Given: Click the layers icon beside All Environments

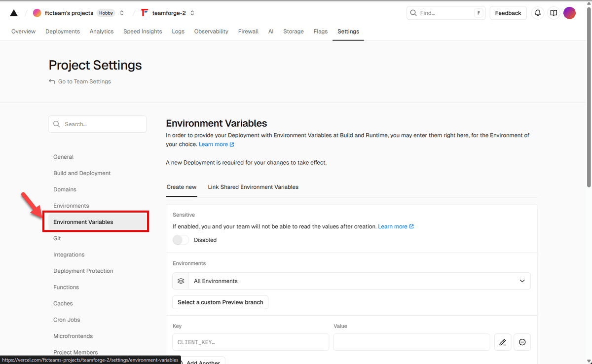Looking at the screenshot, I should pos(180,281).
